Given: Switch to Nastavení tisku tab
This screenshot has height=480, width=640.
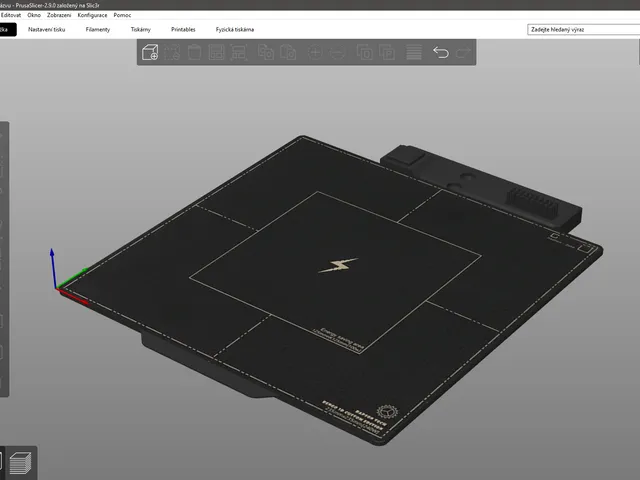Looking at the screenshot, I should click(x=47, y=29).
